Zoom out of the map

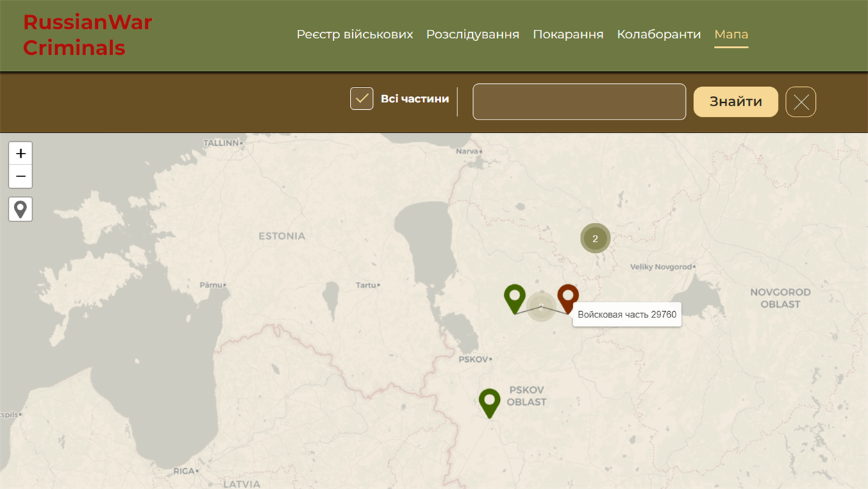pos(20,176)
